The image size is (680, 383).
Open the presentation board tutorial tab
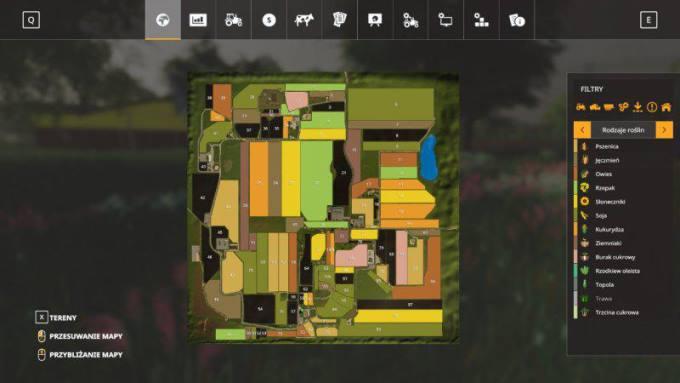point(375,20)
